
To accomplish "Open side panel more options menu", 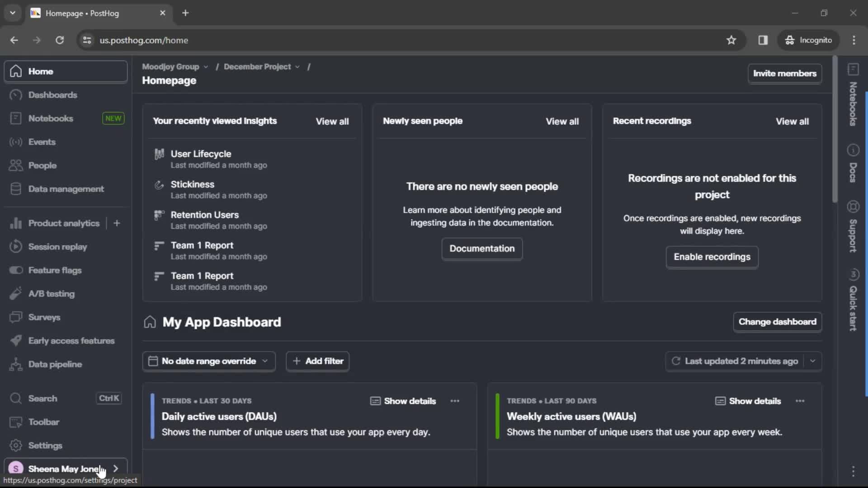I will 853,471.
